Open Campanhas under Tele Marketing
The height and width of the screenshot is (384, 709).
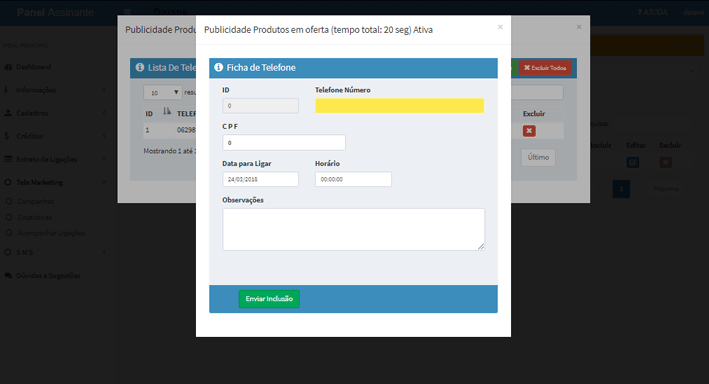[x=36, y=201]
